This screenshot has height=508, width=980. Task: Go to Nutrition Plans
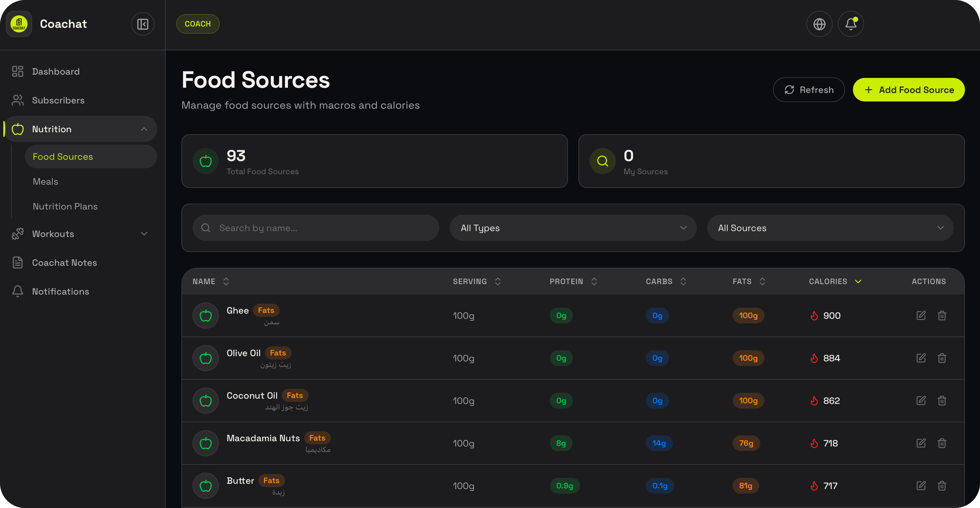click(65, 206)
